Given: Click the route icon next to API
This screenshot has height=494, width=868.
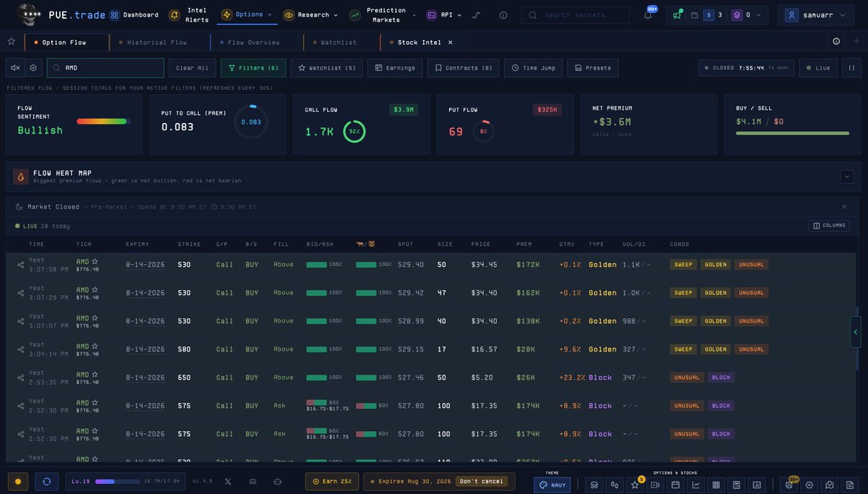Looking at the screenshot, I should [476, 14].
